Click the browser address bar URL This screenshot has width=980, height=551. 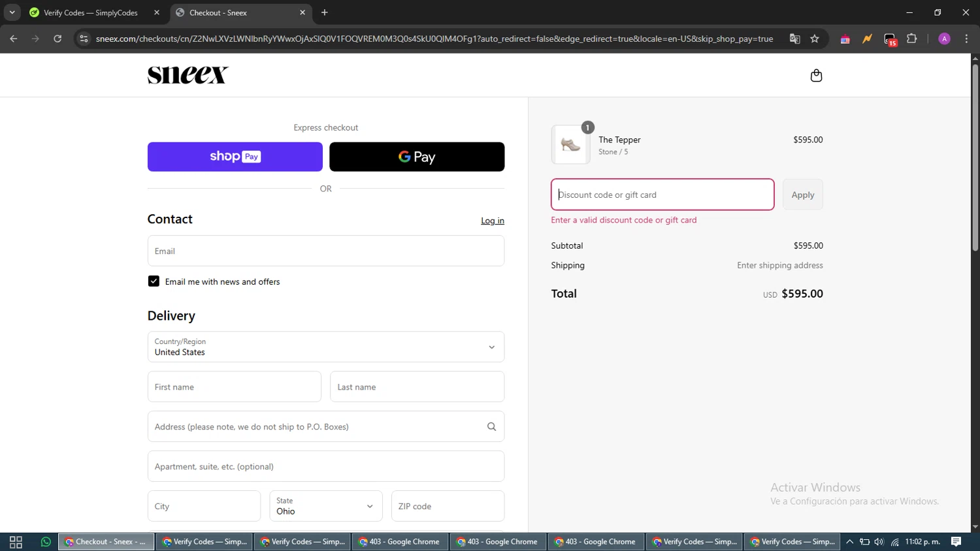434,39
